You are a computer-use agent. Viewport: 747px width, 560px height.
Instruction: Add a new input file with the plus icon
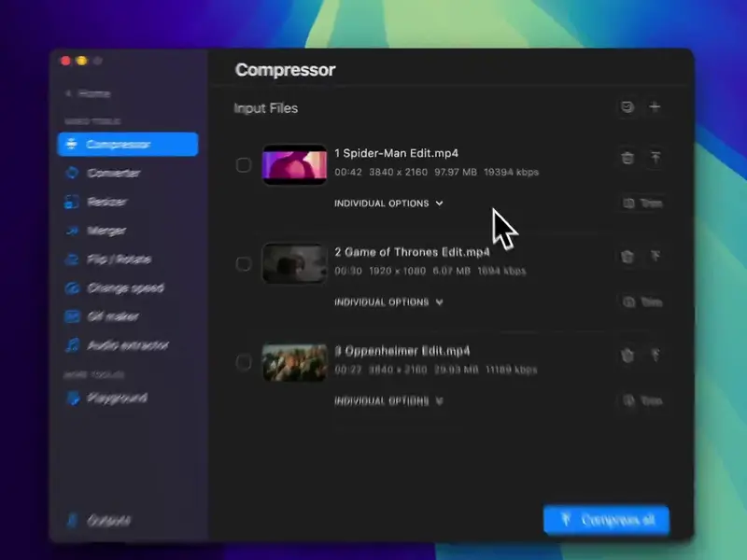(x=655, y=106)
